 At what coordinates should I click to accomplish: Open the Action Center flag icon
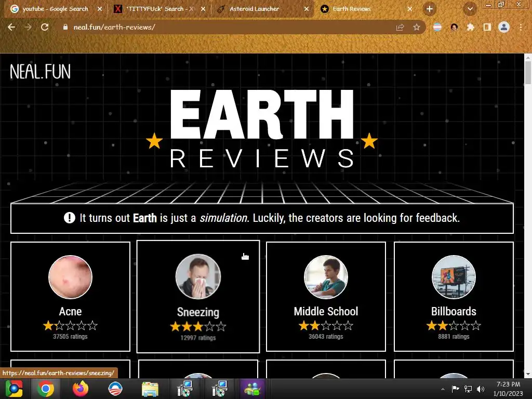pos(455,389)
